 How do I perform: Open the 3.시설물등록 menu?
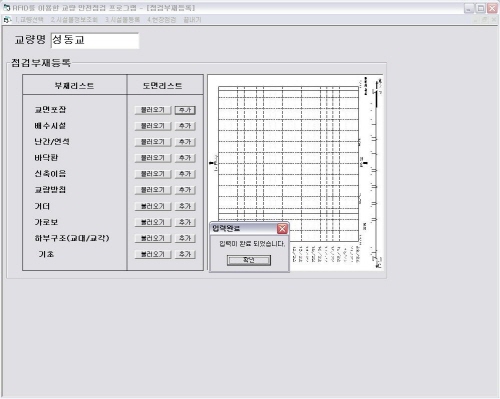coord(122,20)
